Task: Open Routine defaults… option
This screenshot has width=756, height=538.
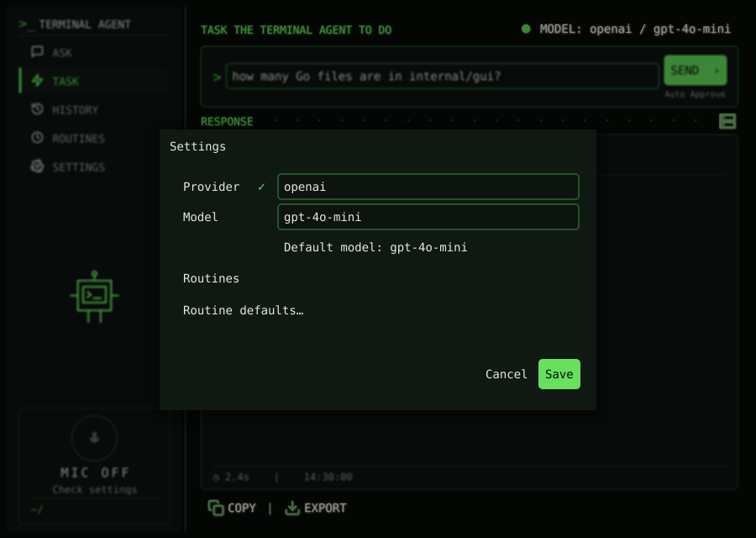Action: (243, 310)
